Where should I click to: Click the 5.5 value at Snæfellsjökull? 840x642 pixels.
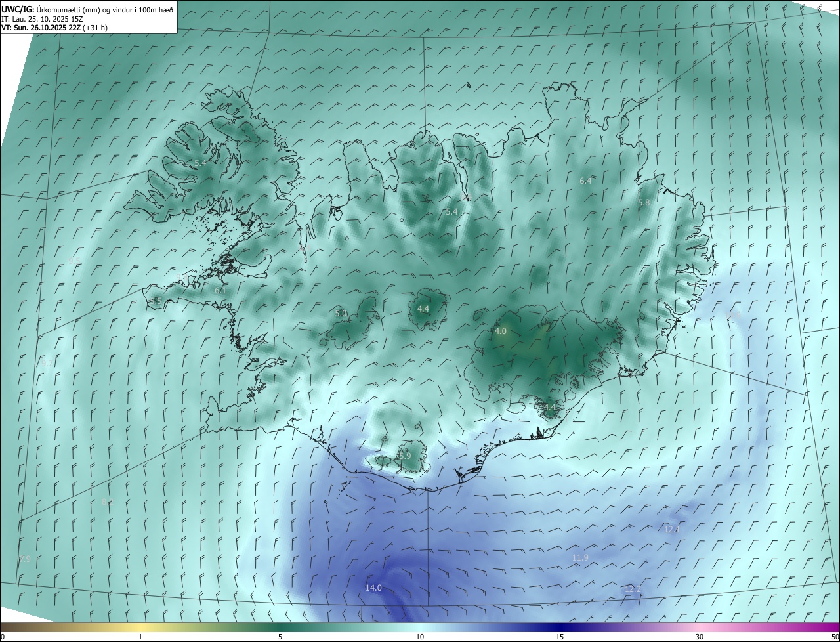[156, 301]
